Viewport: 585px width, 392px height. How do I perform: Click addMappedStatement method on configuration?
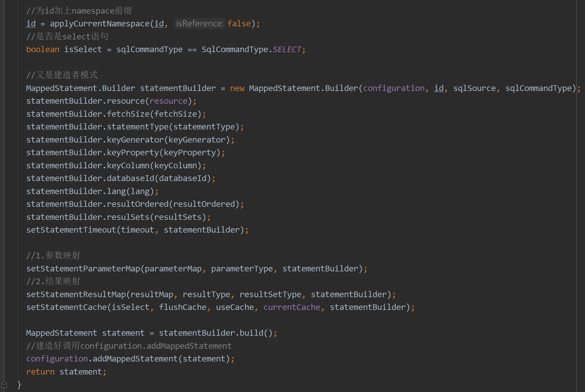pos(135,359)
